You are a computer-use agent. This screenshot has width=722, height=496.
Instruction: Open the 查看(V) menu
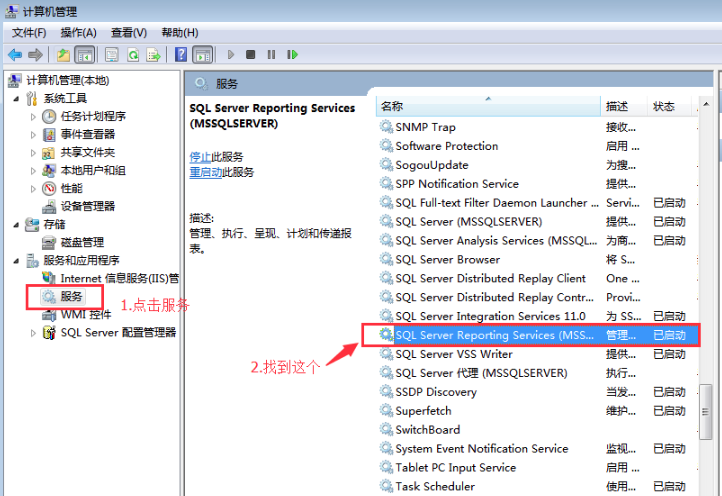point(129,33)
